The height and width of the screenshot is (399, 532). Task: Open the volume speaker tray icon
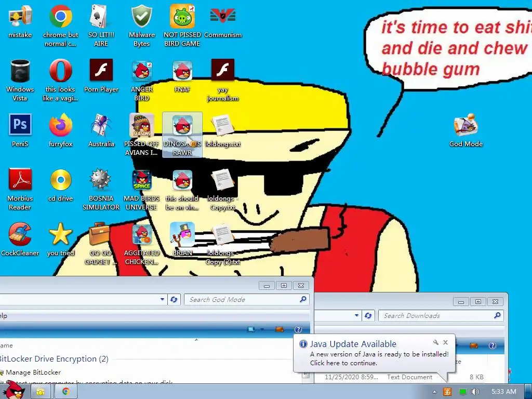pos(475,392)
